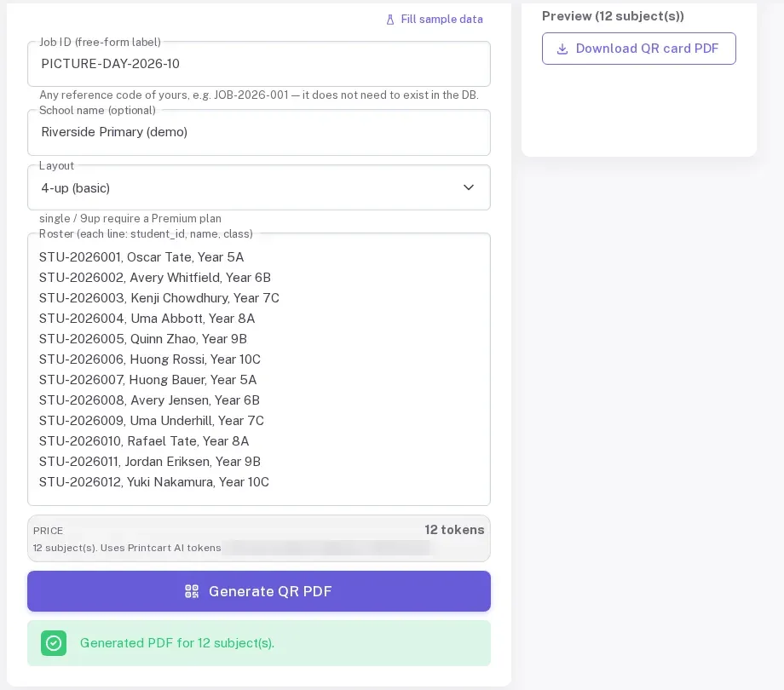Click the green checkmark success icon
Screen dimensions: 784x690
pyautogui.click(x=54, y=643)
